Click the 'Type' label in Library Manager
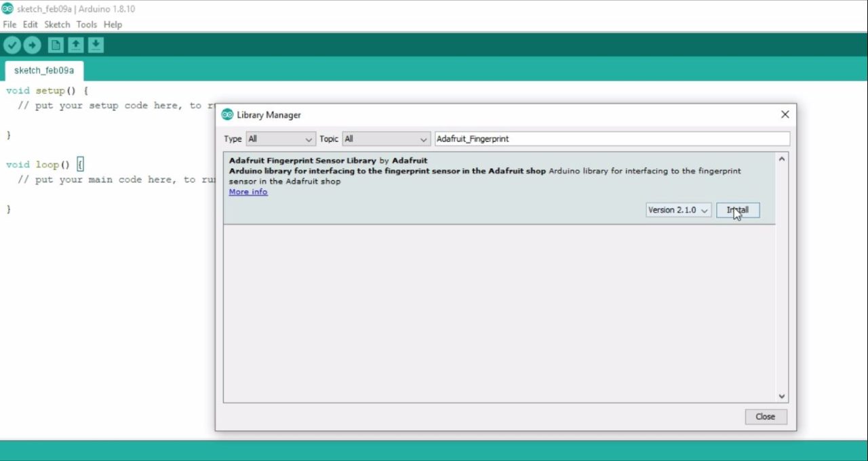The image size is (868, 461). tap(233, 139)
